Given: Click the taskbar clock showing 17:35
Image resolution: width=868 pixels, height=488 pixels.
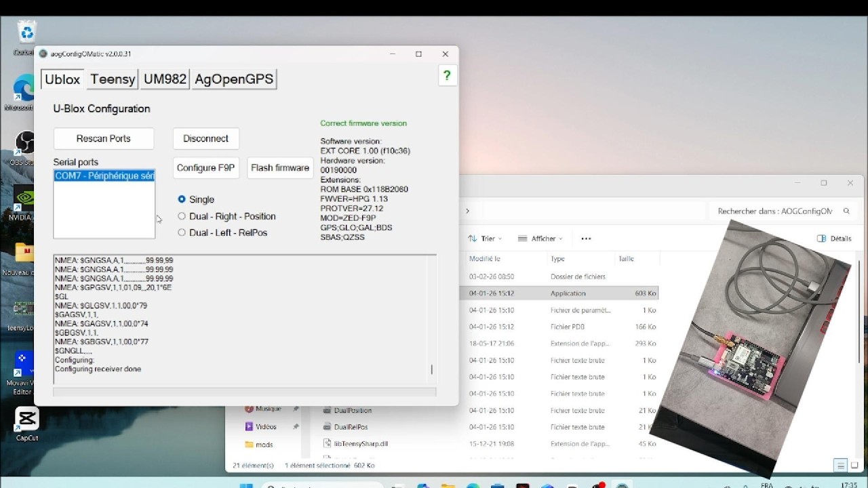Looking at the screenshot, I should click(x=848, y=485).
